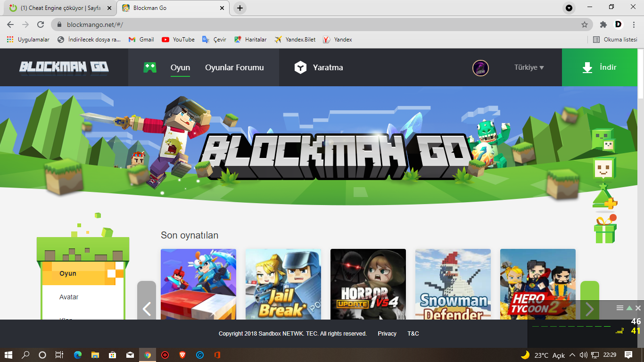644x362 pixels.
Task: Open the Uygulamalar apps bookmark
Action: click(x=28, y=40)
